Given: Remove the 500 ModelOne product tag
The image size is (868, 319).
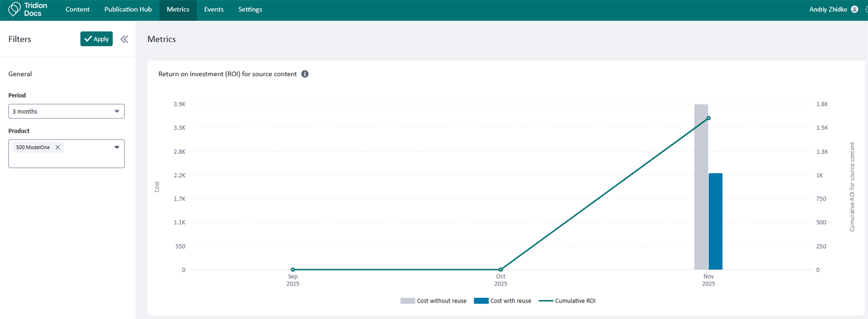Looking at the screenshot, I should 58,148.
